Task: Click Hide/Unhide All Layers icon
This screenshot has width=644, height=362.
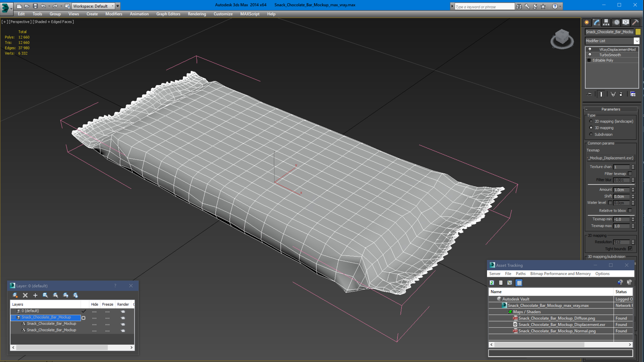Action: coord(66,295)
